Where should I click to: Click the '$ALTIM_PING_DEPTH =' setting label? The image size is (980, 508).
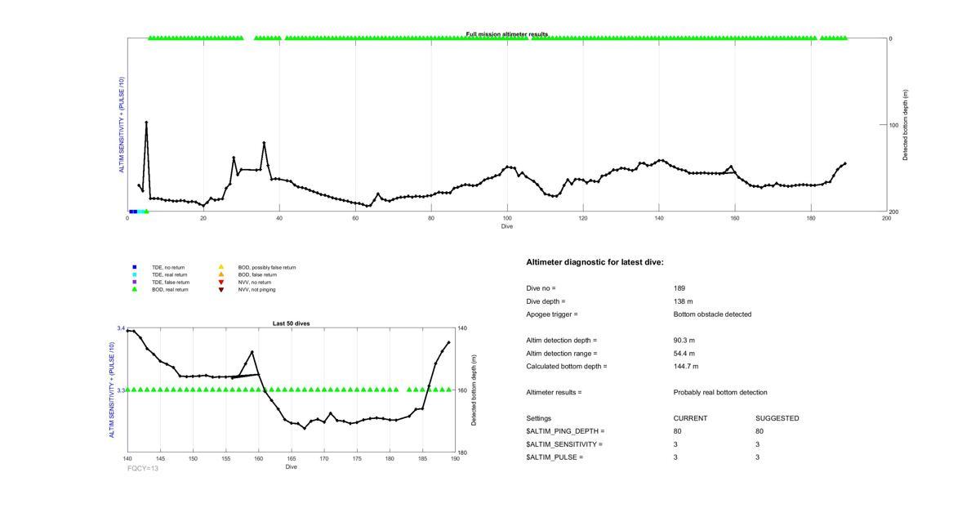tap(565, 431)
